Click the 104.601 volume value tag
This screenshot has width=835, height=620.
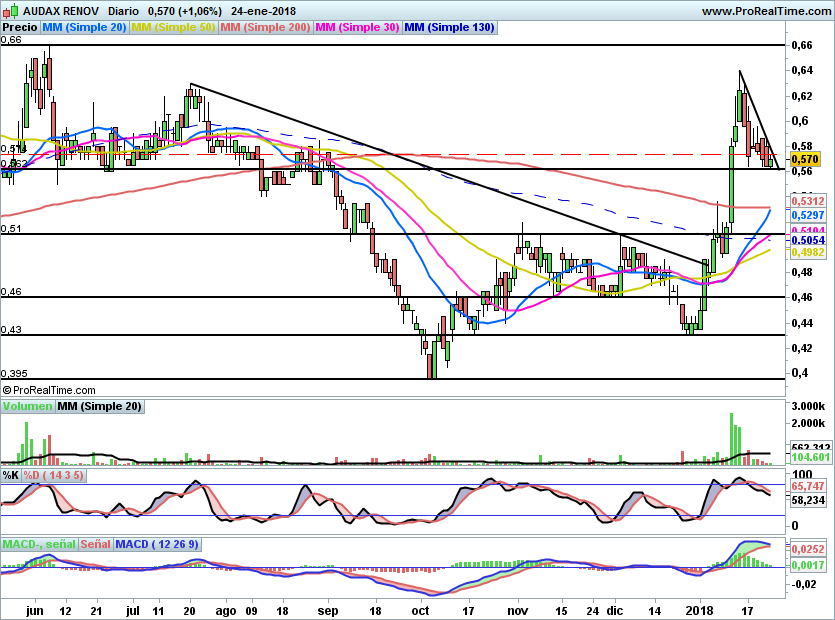click(811, 457)
